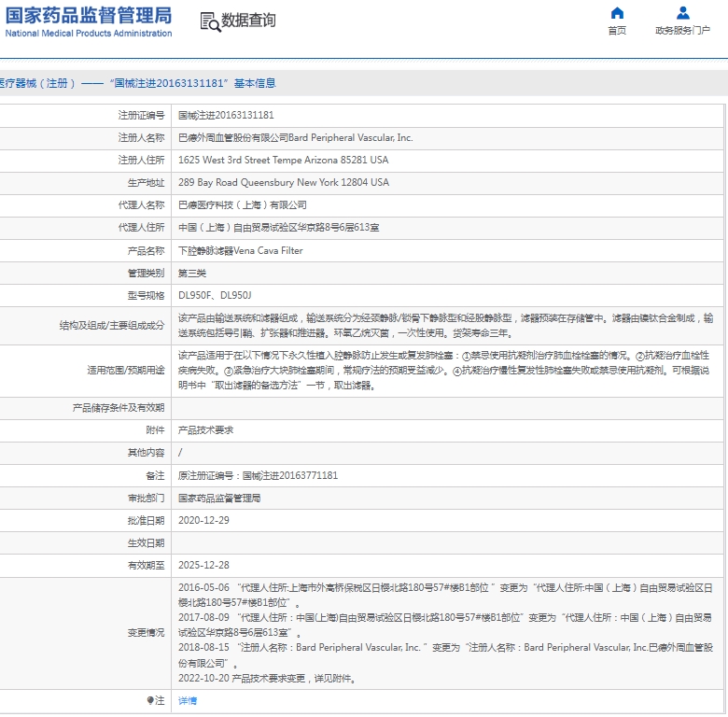Click the 产品名称 row label
This screenshot has width=728, height=717.
tap(146, 251)
